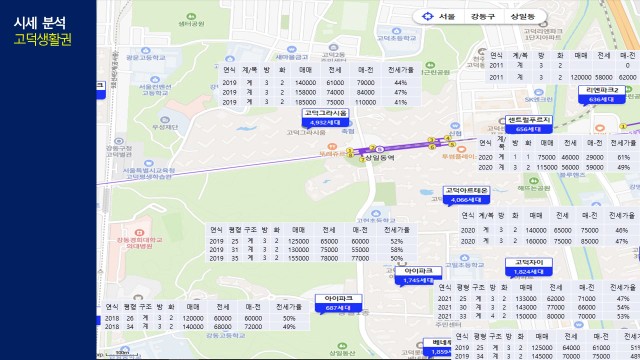Click subway exit 5 marker near 투썸플레이스

click(451, 144)
